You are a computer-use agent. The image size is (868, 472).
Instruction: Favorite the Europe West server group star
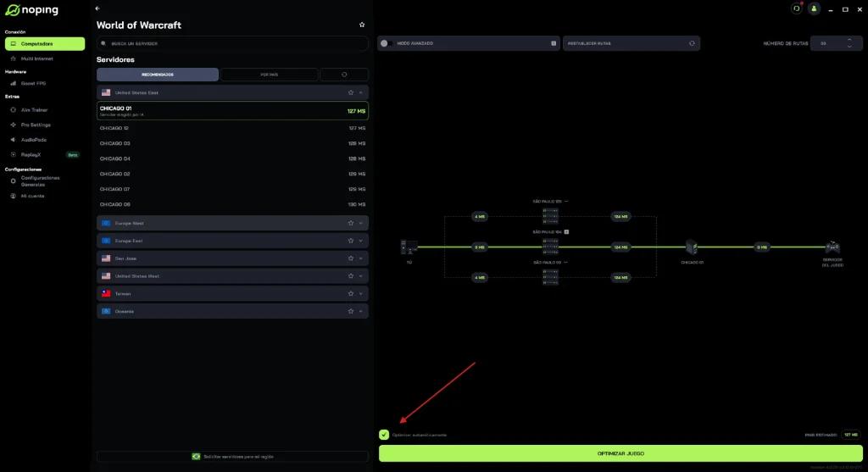click(350, 224)
